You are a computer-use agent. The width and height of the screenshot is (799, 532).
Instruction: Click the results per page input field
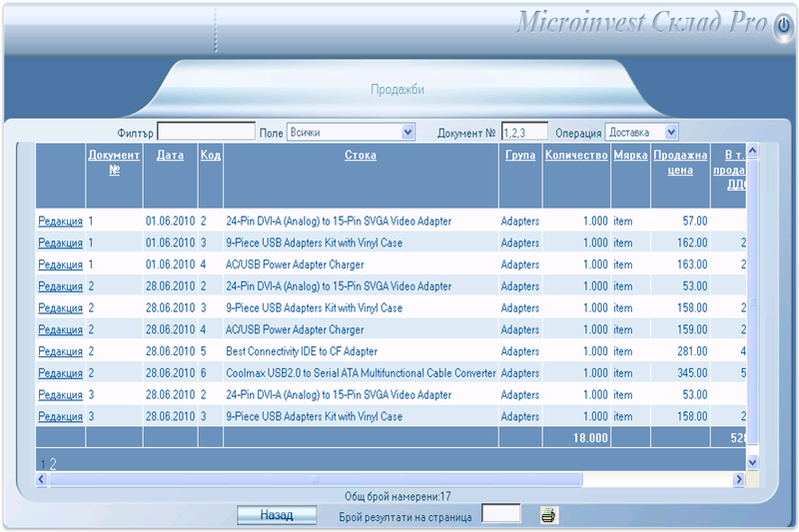click(501, 514)
